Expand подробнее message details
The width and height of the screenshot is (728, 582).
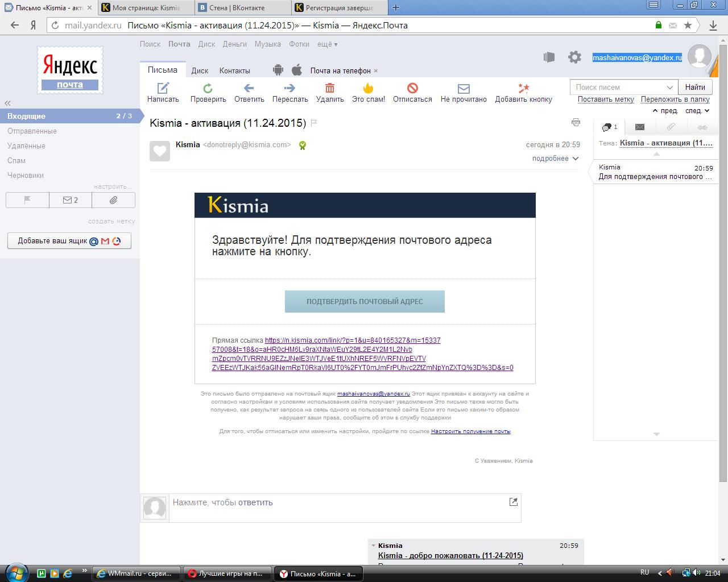click(x=555, y=159)
